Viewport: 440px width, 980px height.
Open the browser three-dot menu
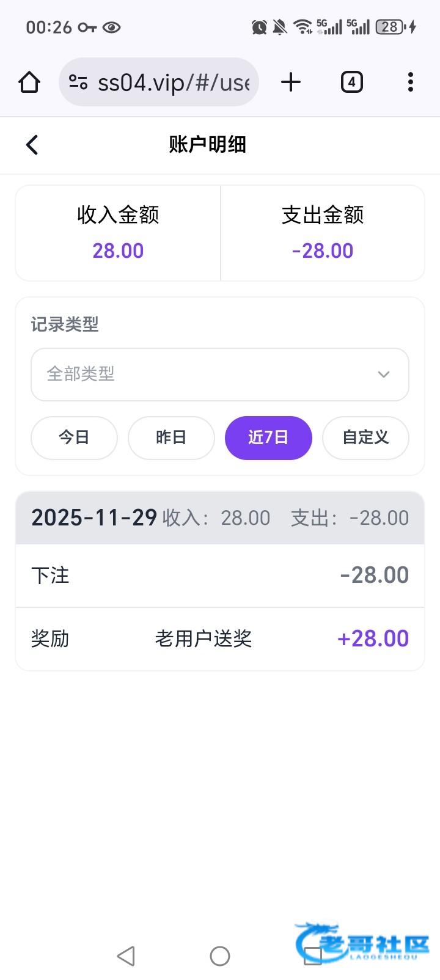pyautogui.click(x=410, y=82)
